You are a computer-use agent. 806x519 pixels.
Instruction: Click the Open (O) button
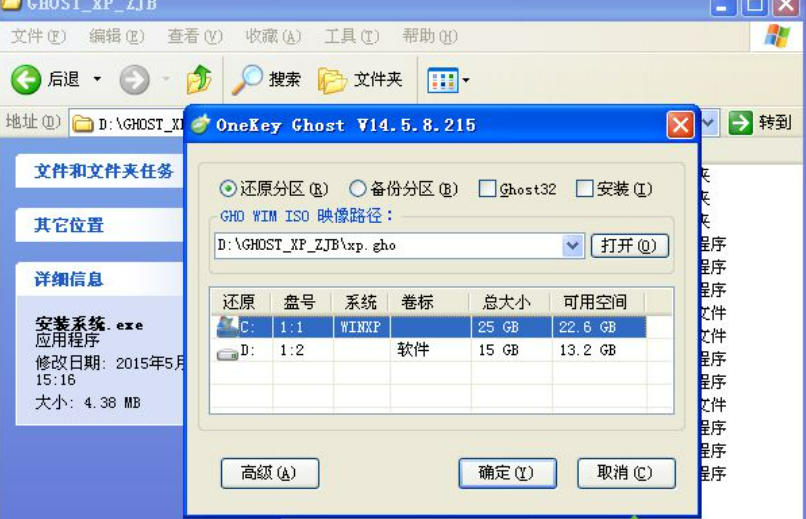pyautogui.click(x=630, y=246)
